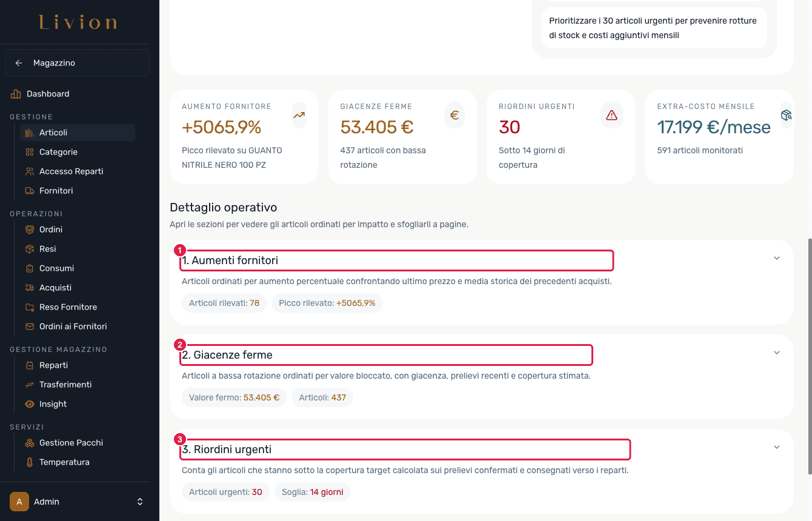Screen dimensions: 812x521
Task: Click the Acquisti delivery icon
Action: tap(29, 288)
